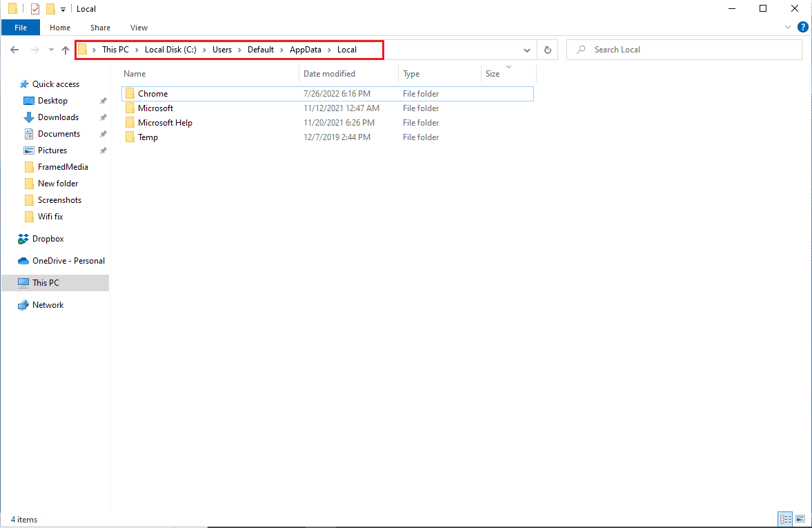Go up one folder level arrow
The width and height of the screenshot is (812, 528).
66,50
